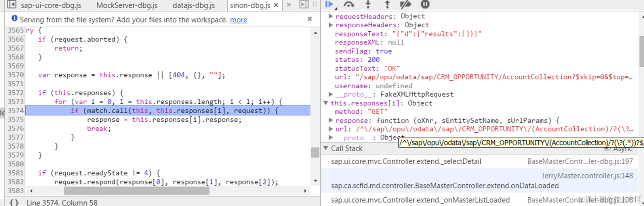
Task: Click the statusText value "OK"
Action: coord(392,69)
